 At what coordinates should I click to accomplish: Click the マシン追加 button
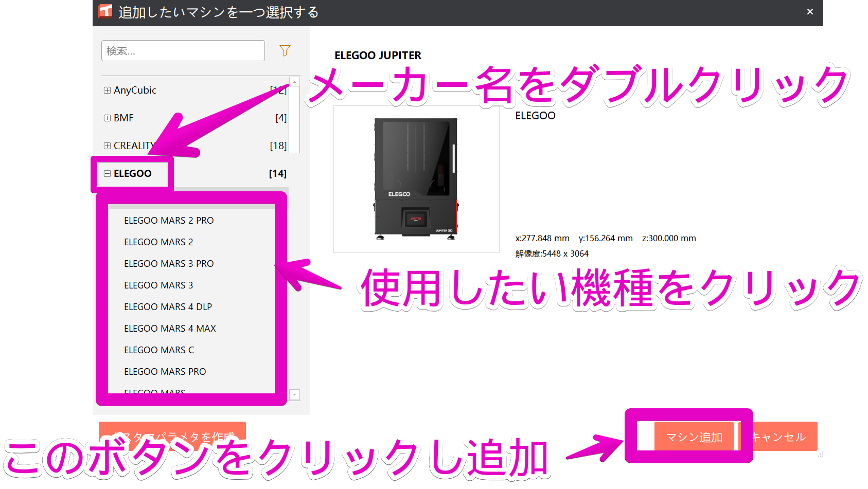694,437
